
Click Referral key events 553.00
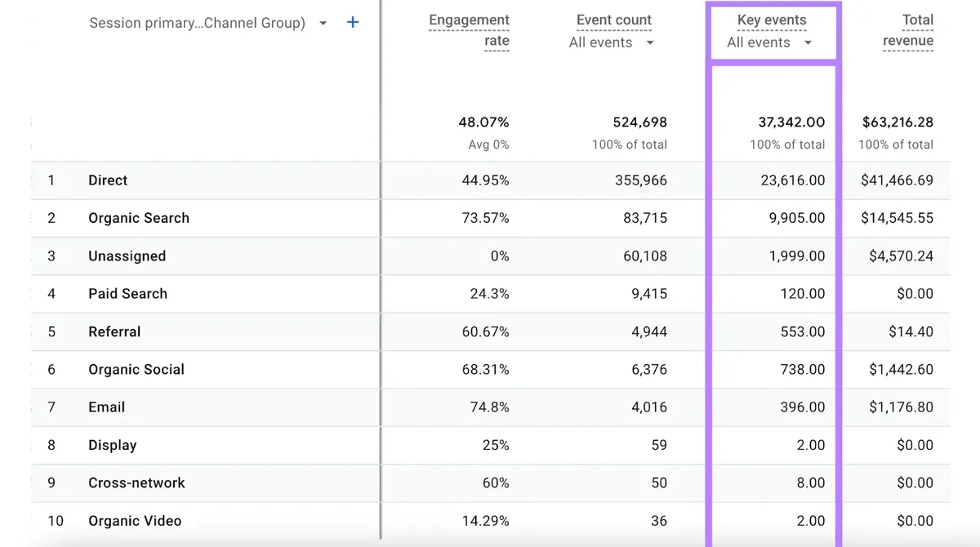pos(803,331)
